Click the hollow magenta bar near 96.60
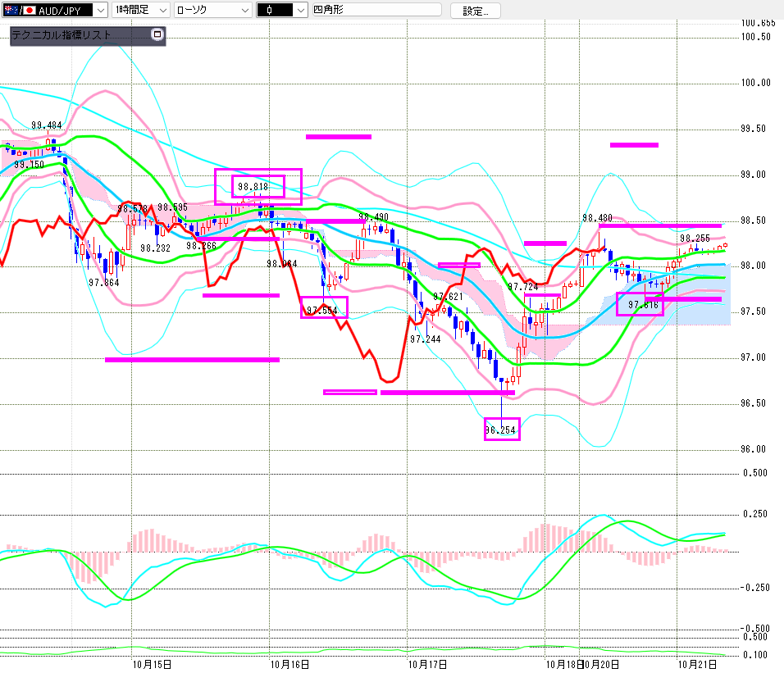784x673 pixels. tap(350, 392)
